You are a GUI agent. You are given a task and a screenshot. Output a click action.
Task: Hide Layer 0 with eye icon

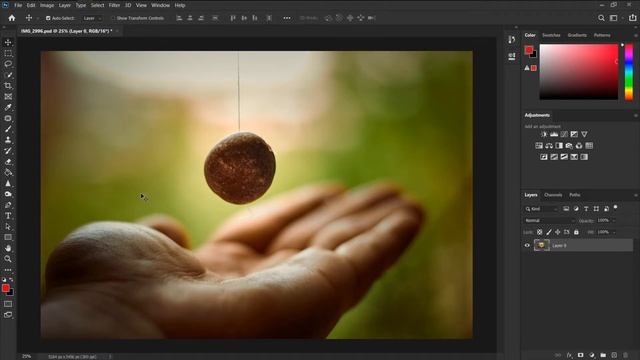click(527, 246)
